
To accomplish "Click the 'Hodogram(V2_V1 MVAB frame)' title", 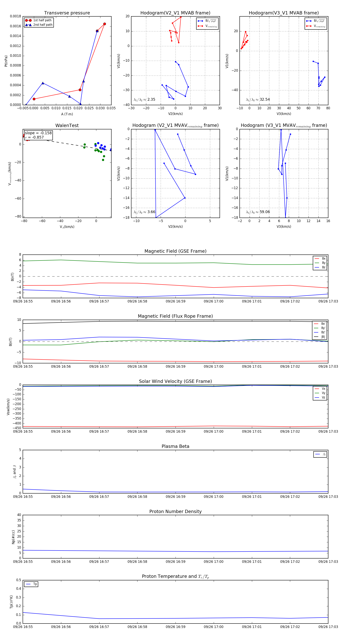I will [175, 13].
